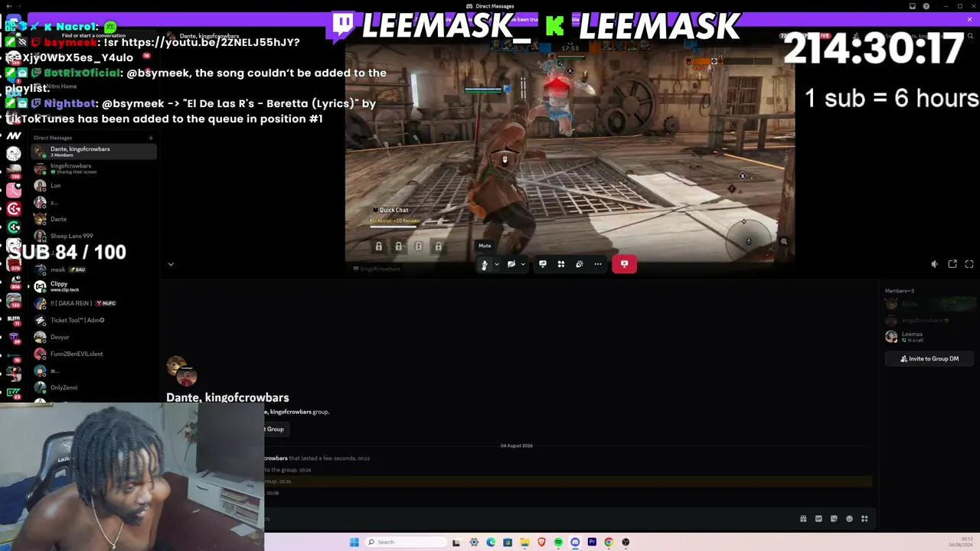The image size is (980, 551).
Task: Open Ticket Tool DM
Action: pos(94,320)
